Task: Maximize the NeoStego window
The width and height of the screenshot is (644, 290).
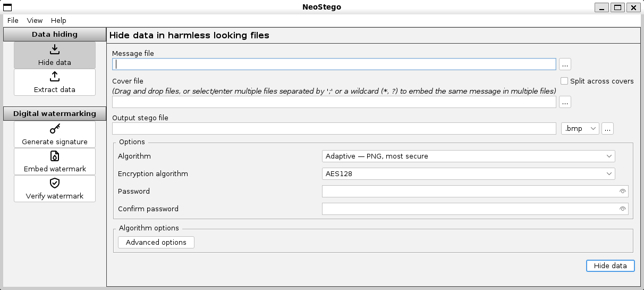Action: [617, 7]
